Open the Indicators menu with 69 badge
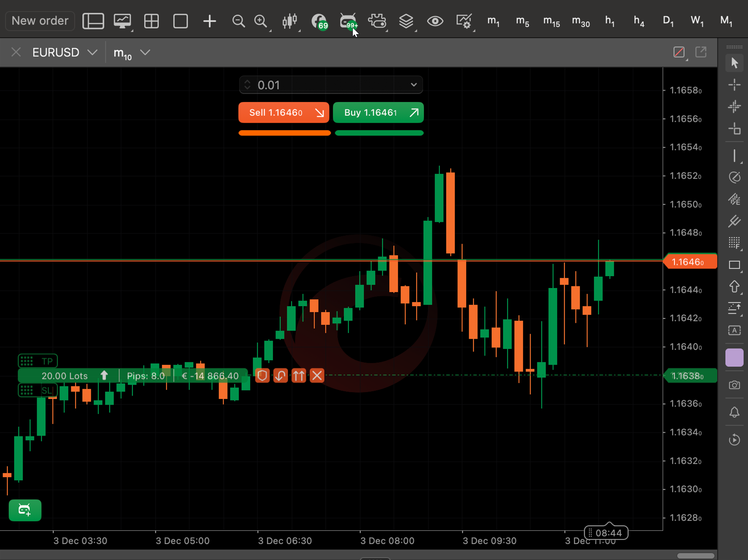The width and height of the screenshot is (748, 560). [318, 21]
